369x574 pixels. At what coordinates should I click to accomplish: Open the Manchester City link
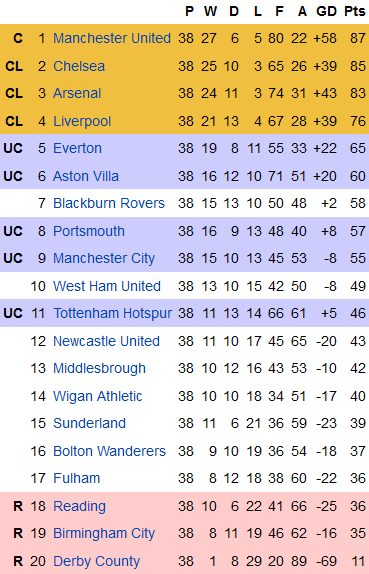point(104,258)
